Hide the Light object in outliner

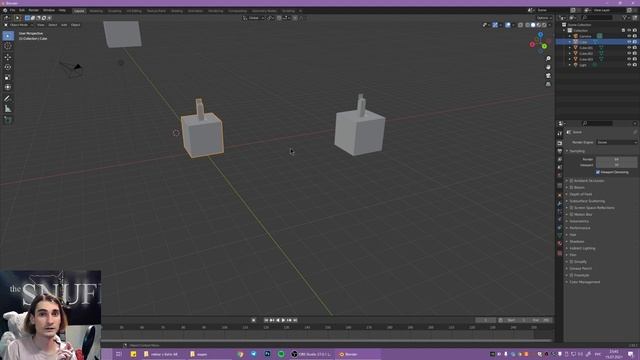click(x=629, y=64)
